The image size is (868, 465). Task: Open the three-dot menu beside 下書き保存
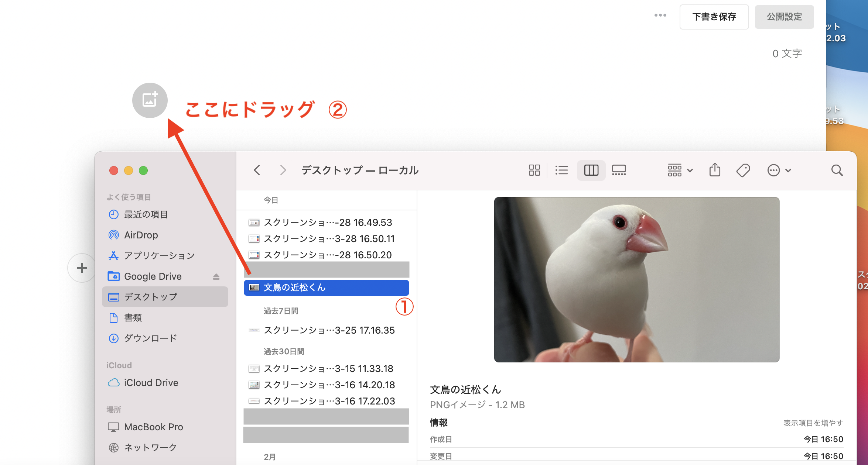click(660, 15)
